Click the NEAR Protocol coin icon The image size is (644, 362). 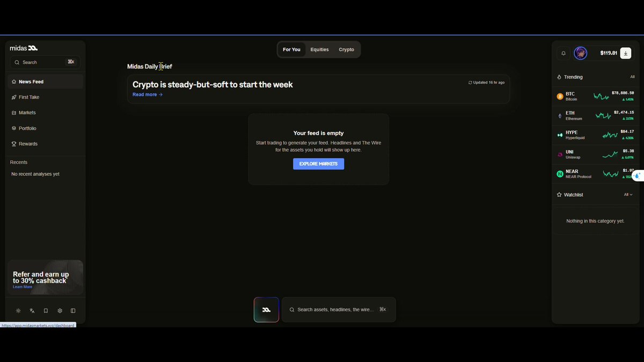(x=560, y=174)
